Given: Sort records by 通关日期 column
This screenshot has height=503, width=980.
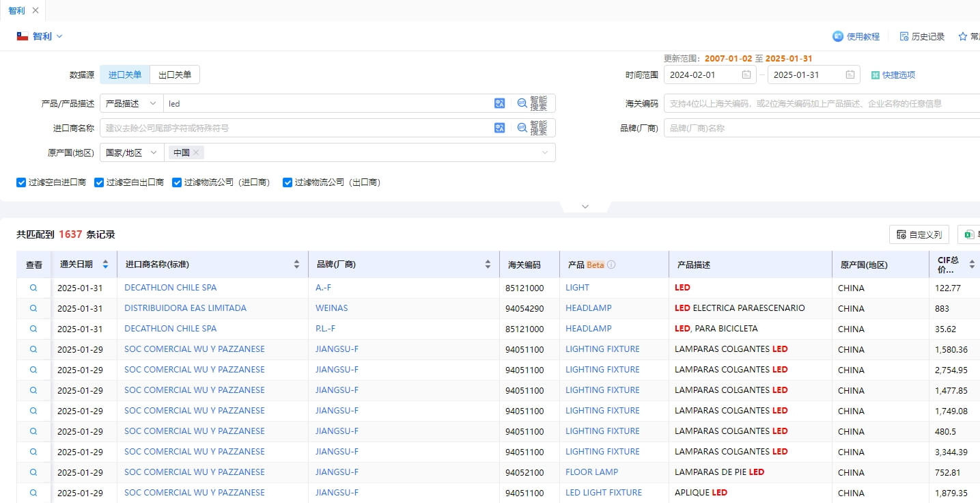Looking at the screenshot, I should pos(105,264).
